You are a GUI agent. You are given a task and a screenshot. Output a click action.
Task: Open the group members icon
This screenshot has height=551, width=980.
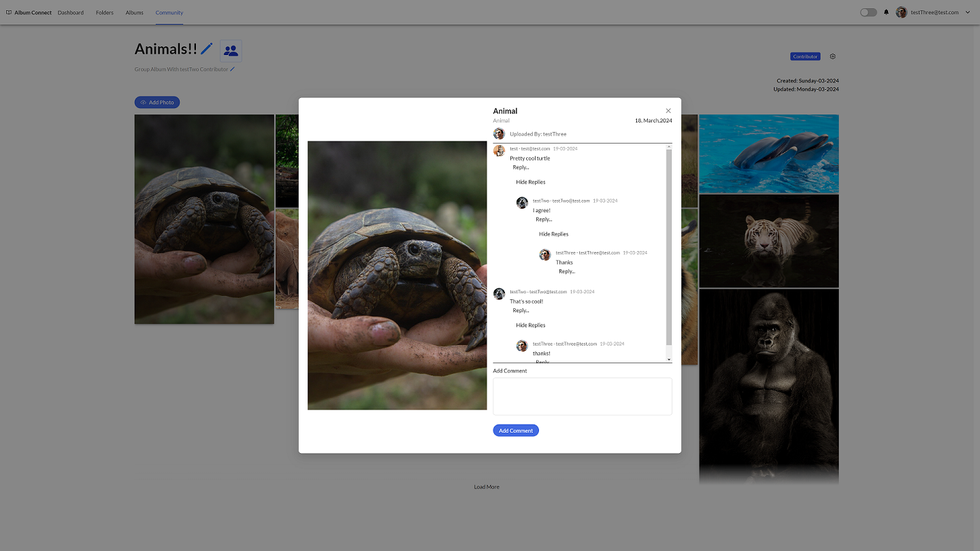231,51
